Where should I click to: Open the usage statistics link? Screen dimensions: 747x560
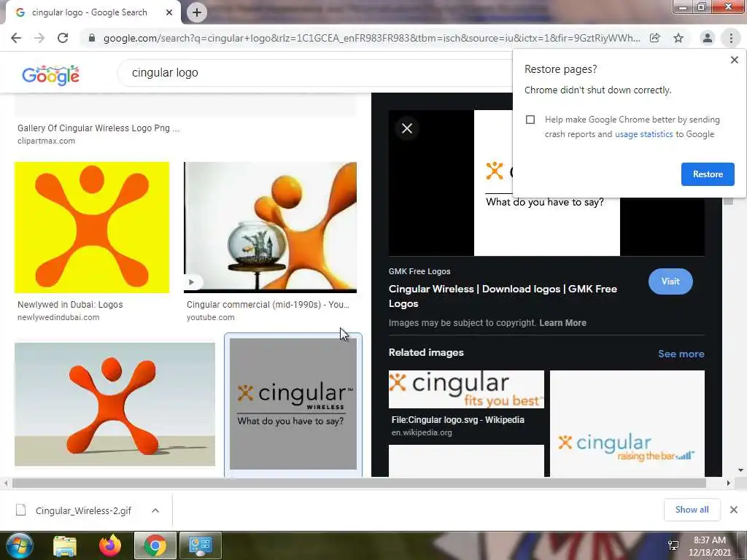point(643,134)
